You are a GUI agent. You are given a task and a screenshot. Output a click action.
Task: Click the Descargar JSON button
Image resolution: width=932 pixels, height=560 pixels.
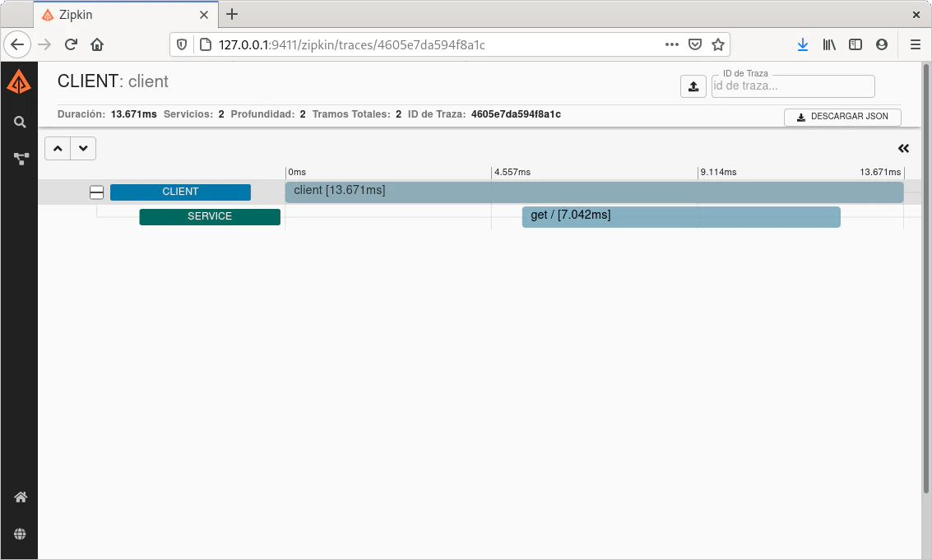point(842,117)
